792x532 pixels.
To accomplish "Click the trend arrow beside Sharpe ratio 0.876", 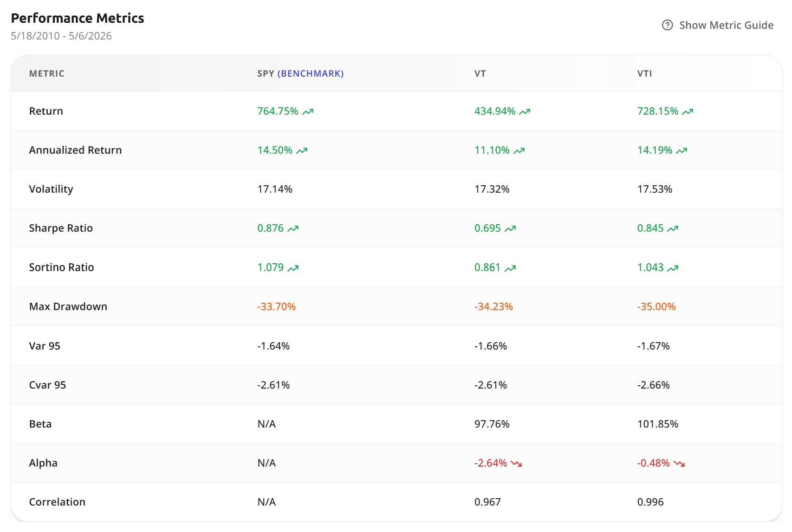I will tap(293, 228).
